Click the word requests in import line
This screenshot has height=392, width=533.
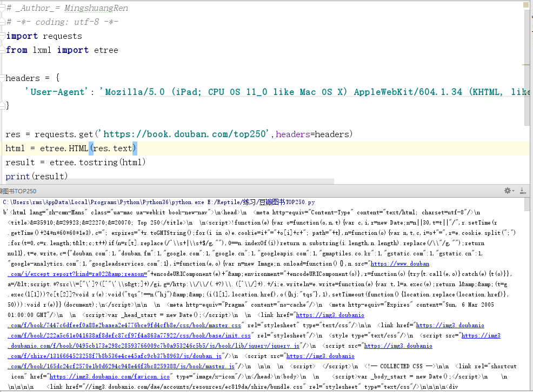(63, 36)
